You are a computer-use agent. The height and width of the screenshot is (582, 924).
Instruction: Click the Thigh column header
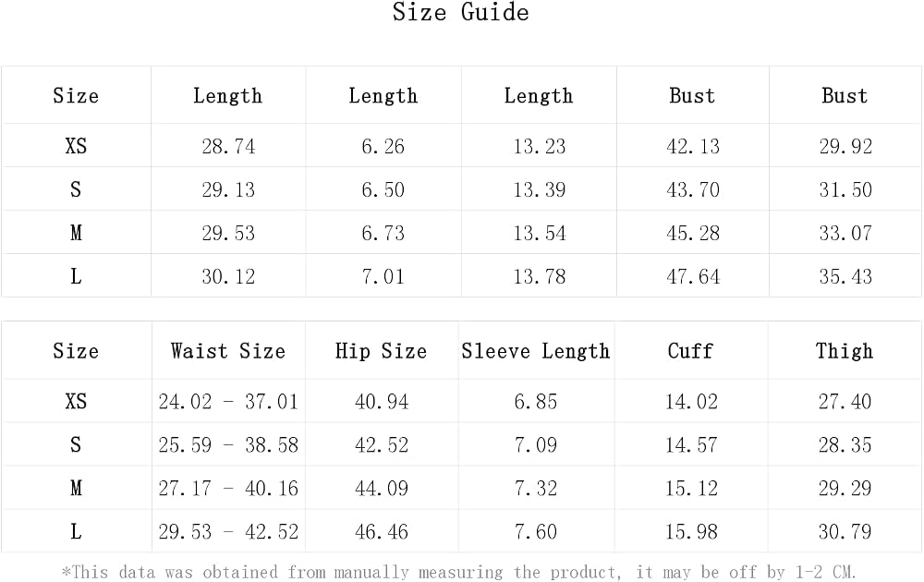(845, 351)
